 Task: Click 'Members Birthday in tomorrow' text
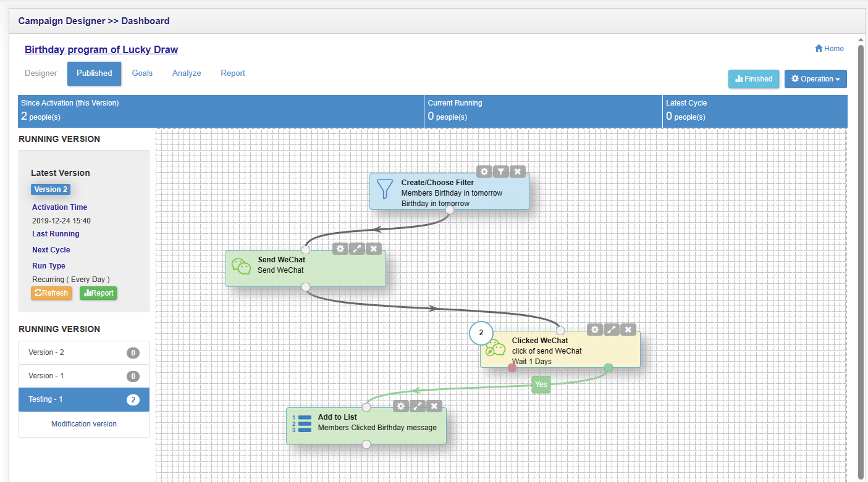click(x=452, y=193)
